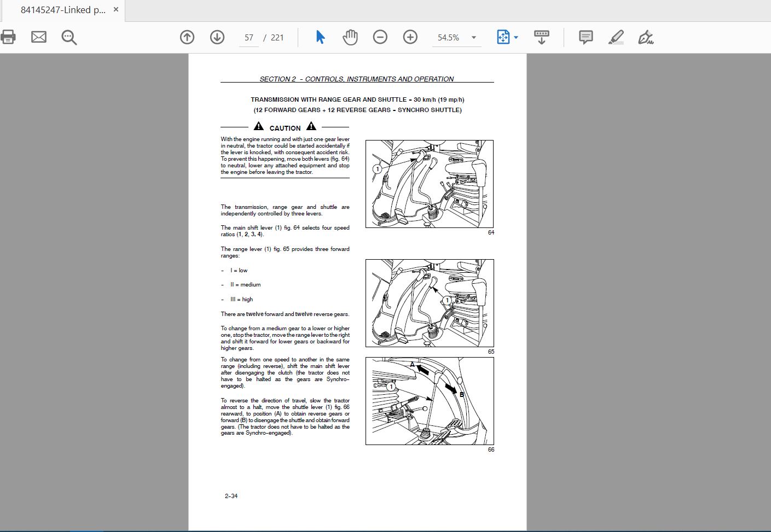Go to next page with down arrow
Image resolution: width=771 pixels, height=532 pixels.
pos(217,37)
